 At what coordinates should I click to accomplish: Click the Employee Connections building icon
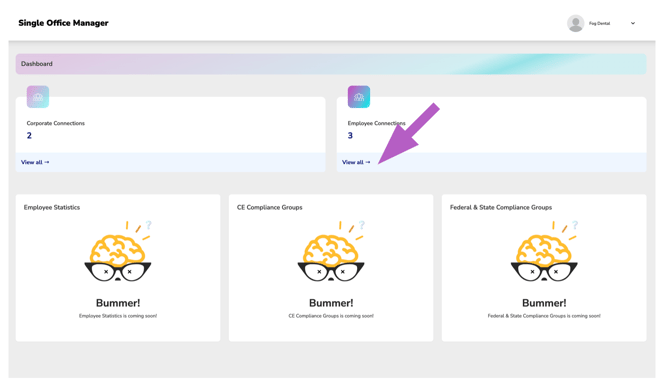point(359,97)
